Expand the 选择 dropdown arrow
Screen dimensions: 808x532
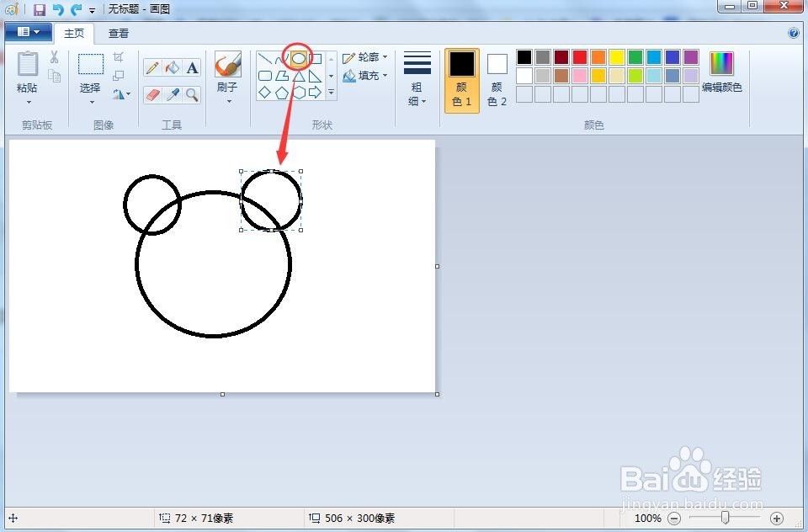click(92, 102)
